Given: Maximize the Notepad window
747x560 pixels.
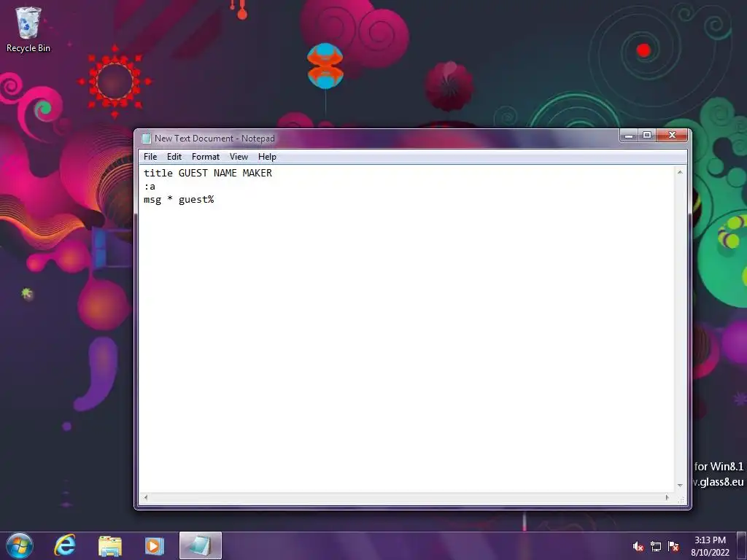Looking at the screenshot, I should pos(647,136).
